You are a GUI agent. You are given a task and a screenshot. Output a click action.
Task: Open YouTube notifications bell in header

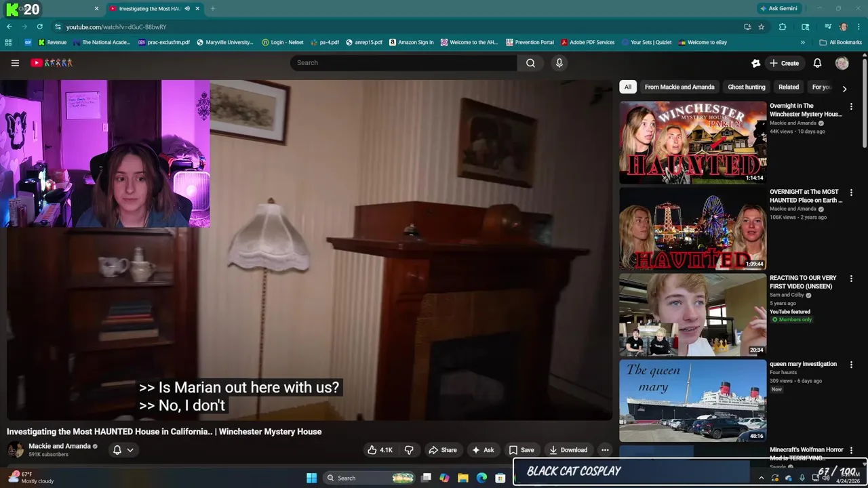(x=817, y=63)
